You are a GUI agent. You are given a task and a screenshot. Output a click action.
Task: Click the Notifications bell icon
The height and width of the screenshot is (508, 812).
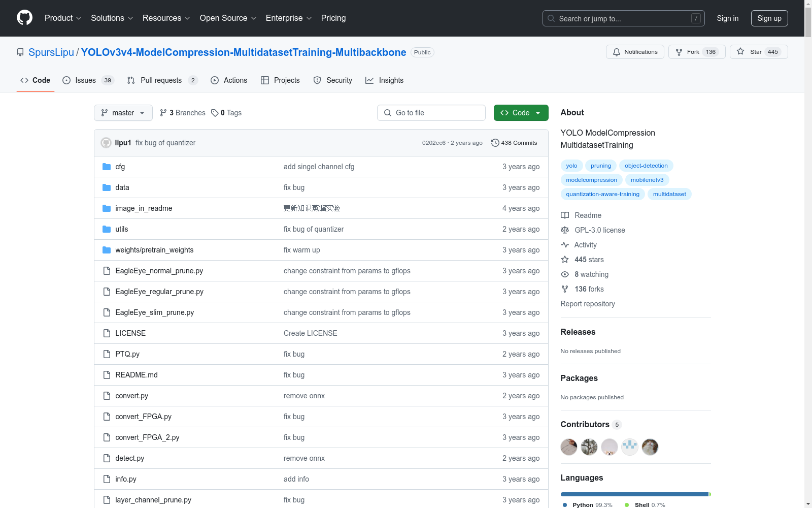617,52
